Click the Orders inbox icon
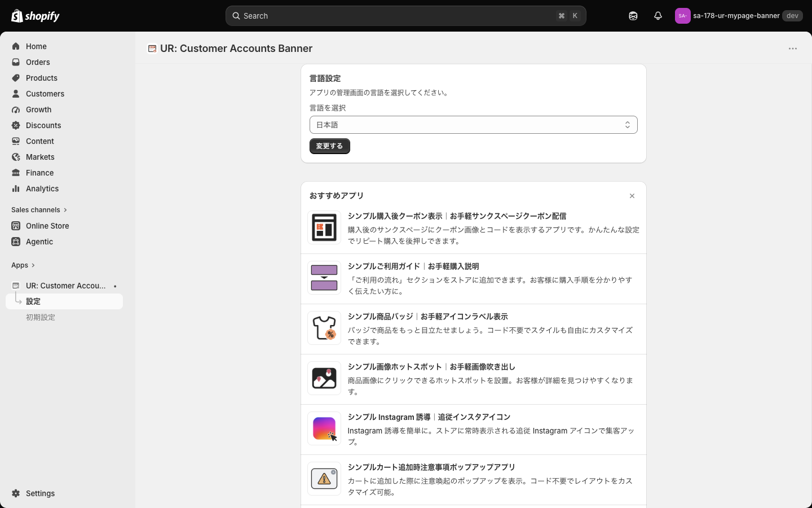812x508 pixels. coord(16,62)
